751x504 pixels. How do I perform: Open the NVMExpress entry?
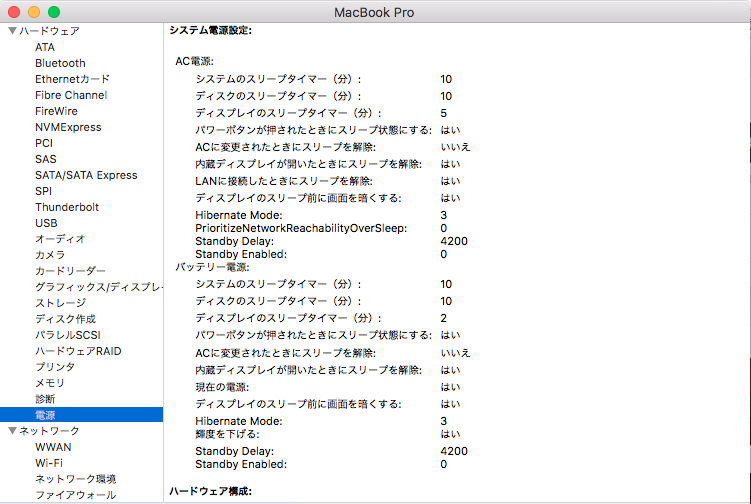coord(68,127)
